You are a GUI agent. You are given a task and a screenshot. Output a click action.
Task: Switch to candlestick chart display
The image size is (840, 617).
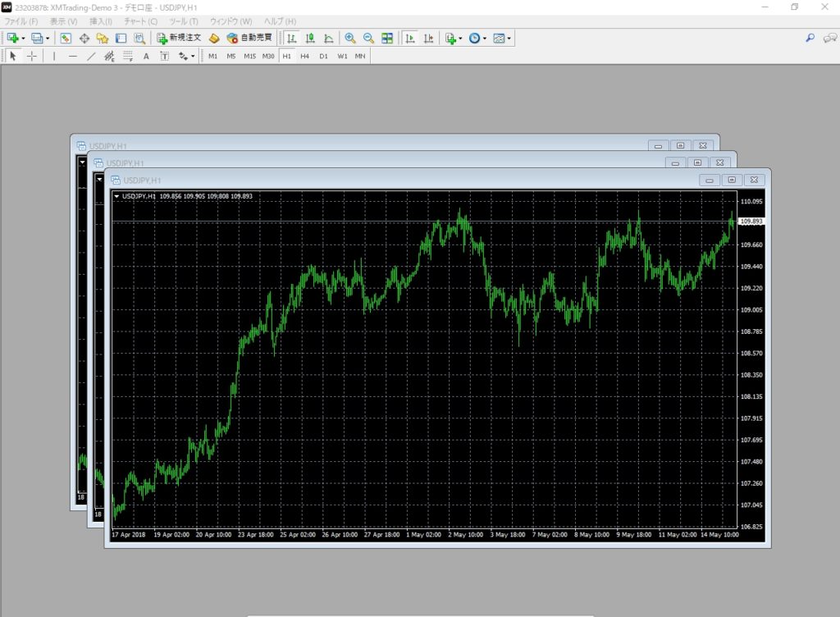[x=310, y=38]
